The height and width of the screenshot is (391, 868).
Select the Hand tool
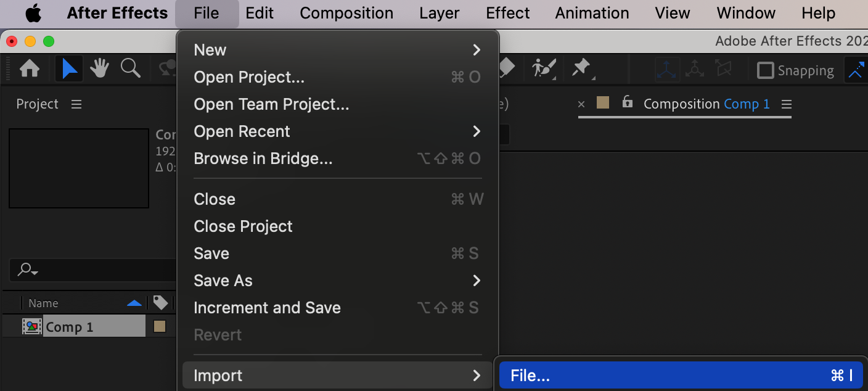pos(100,68)
